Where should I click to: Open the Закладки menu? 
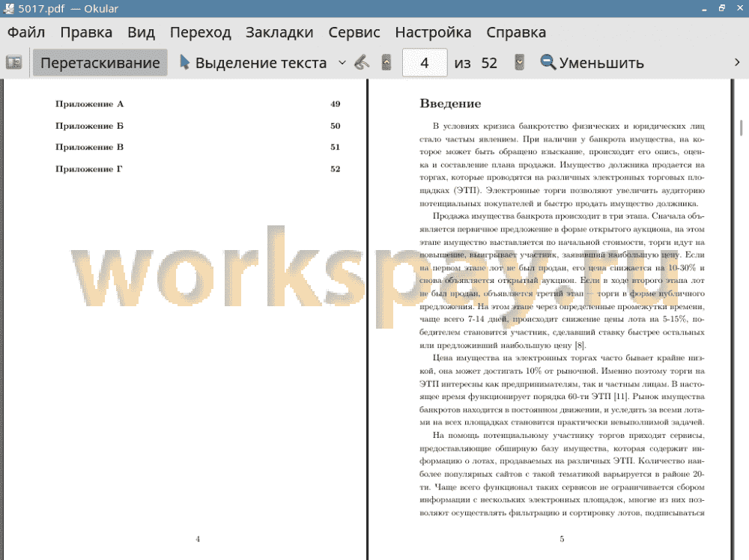pyautogui.click(x=279, y=32)
